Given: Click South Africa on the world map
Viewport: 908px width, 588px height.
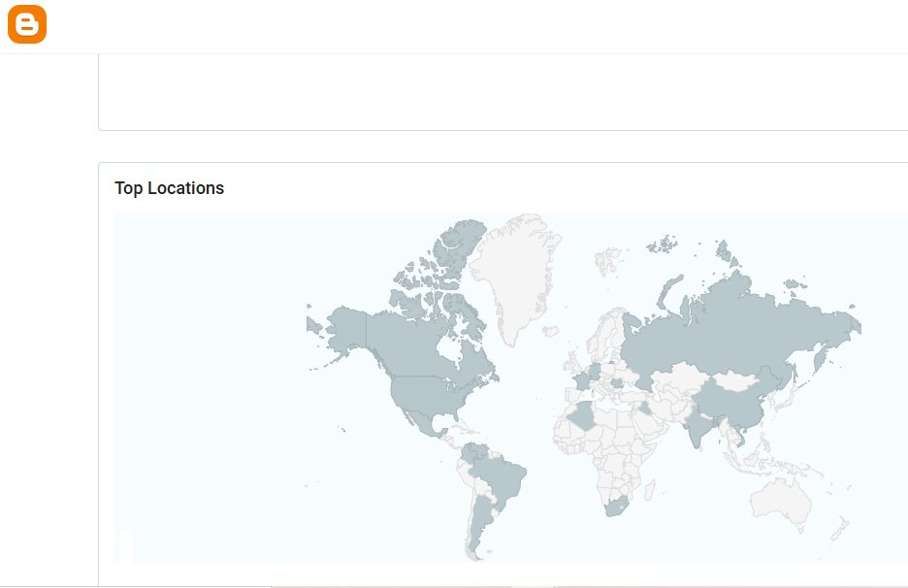Looking at the screenshot, I should 616,506.
